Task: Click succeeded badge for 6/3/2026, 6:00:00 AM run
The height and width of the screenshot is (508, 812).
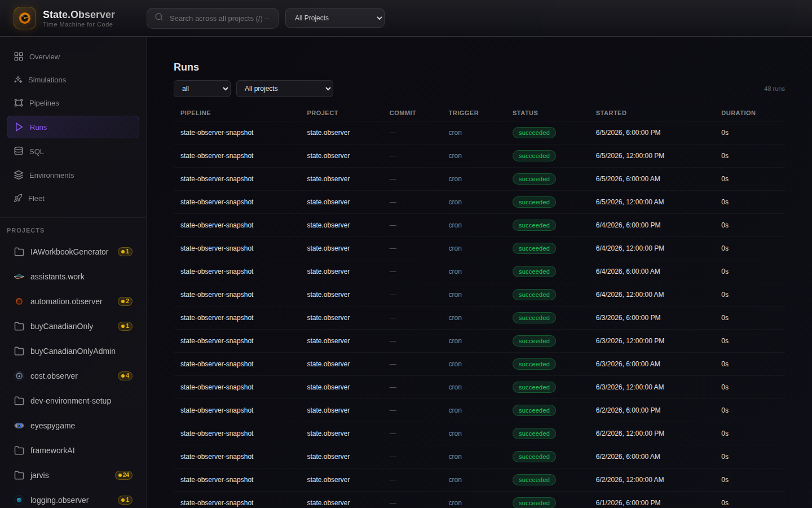Action: [534, 364]
